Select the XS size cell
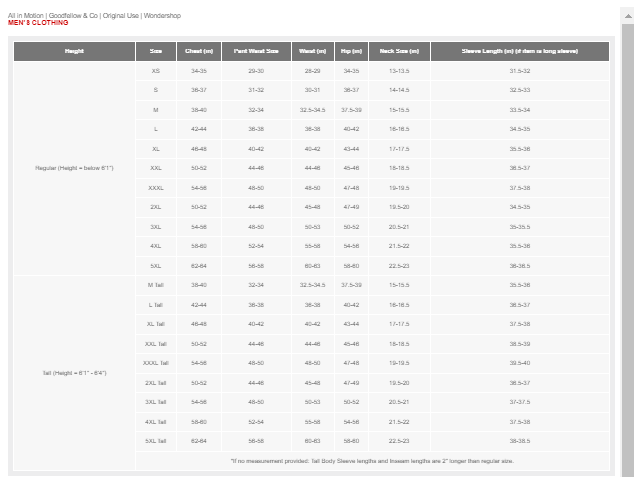 (x=156, y=71)
